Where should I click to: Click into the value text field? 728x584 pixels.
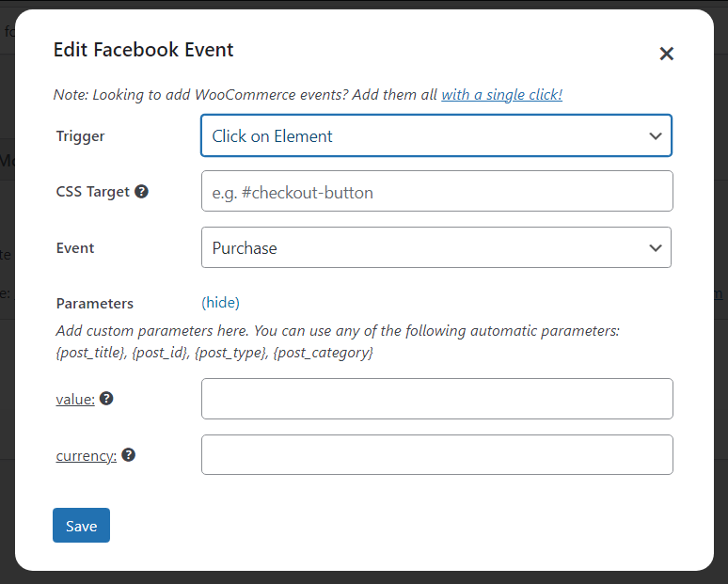(x=436, y=399)
